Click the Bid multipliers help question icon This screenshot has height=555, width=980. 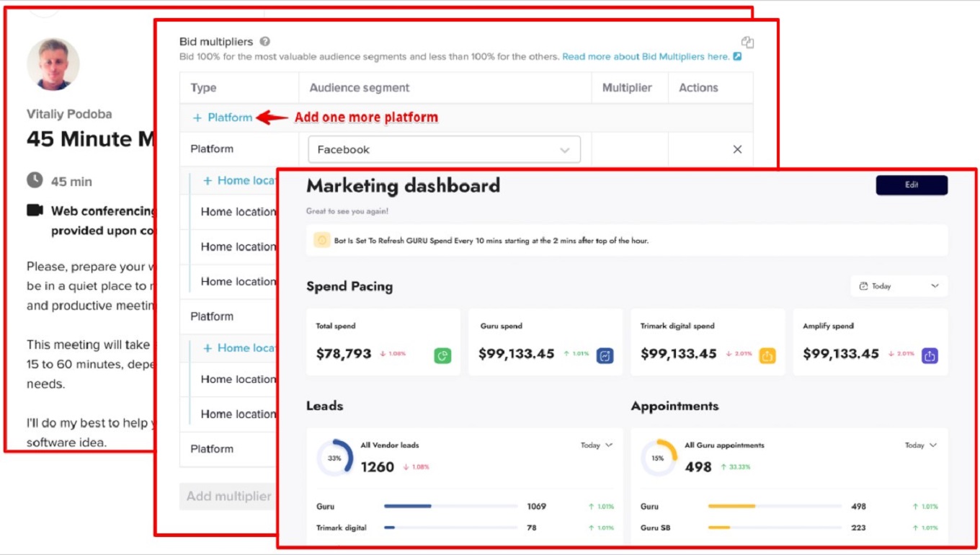click(x=265, y=42)
